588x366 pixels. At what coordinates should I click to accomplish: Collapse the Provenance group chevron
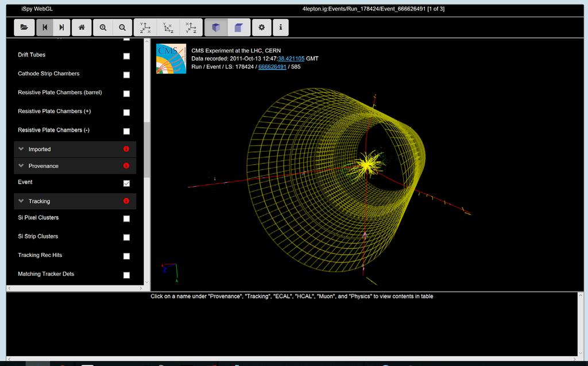coord(21,165)
